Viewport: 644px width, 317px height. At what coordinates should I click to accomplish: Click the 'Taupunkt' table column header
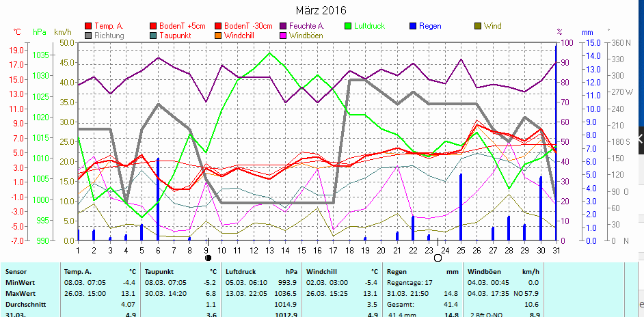point(159,272)
